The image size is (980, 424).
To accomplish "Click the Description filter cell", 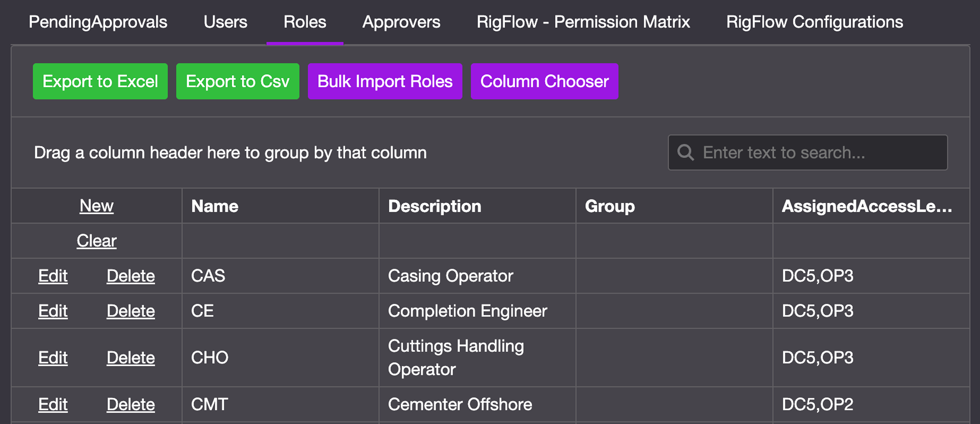I will point(477,241).
